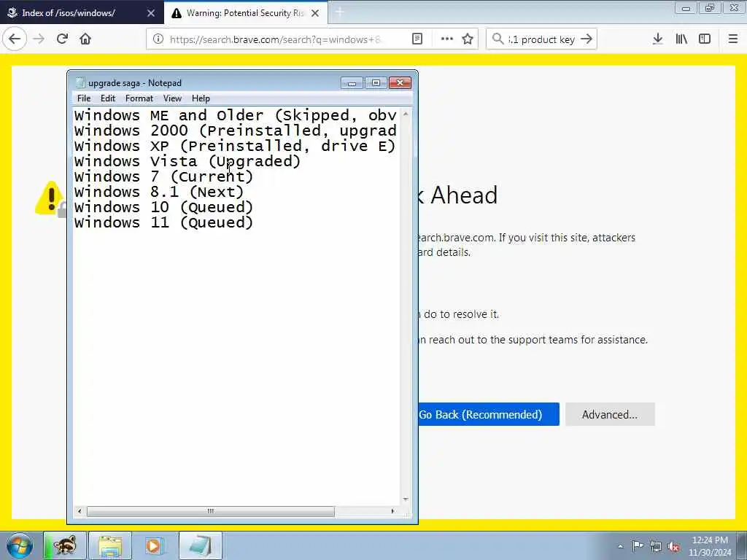Close the upgrade saga Notepad window
The height and width of the screenshot is (560, 747).
click(400, 83)
